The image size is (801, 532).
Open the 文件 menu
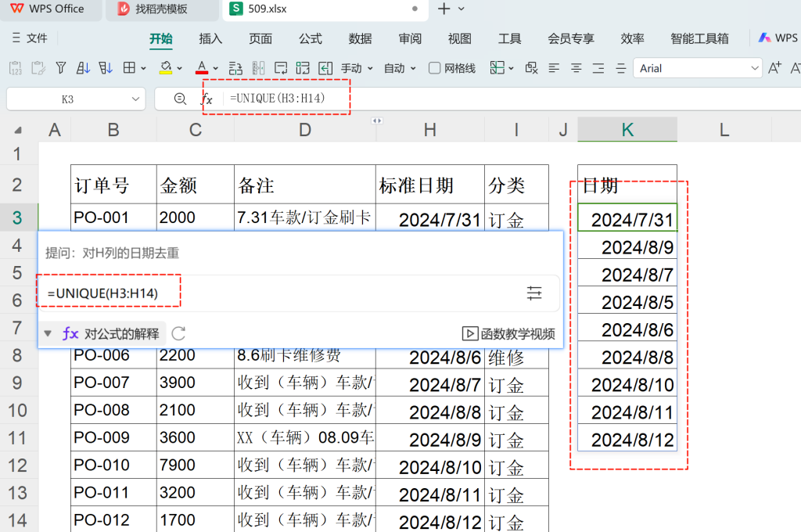(x=37, y=38)
